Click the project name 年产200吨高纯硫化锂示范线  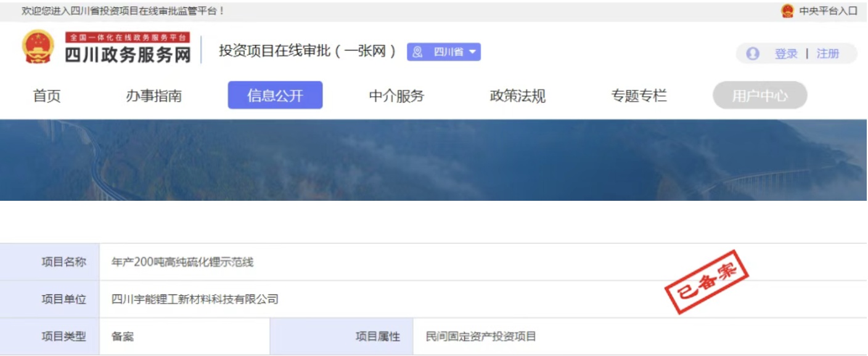[182, 262]
